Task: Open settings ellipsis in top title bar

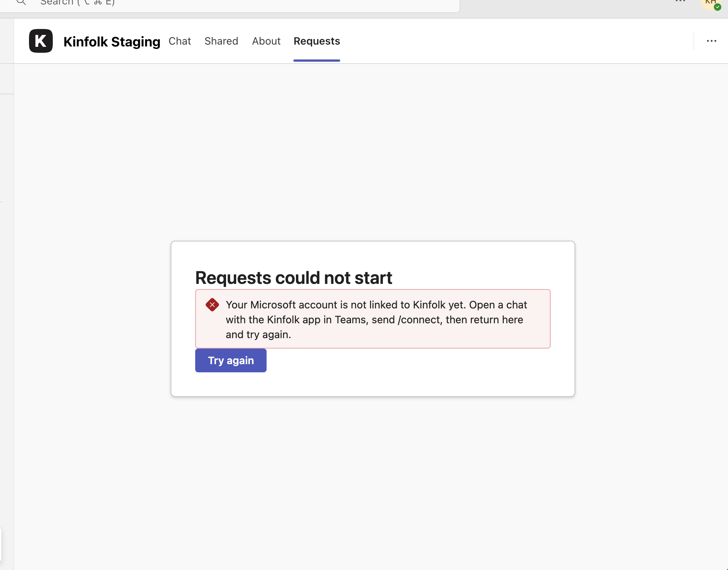Action: (x=680, y=1)
